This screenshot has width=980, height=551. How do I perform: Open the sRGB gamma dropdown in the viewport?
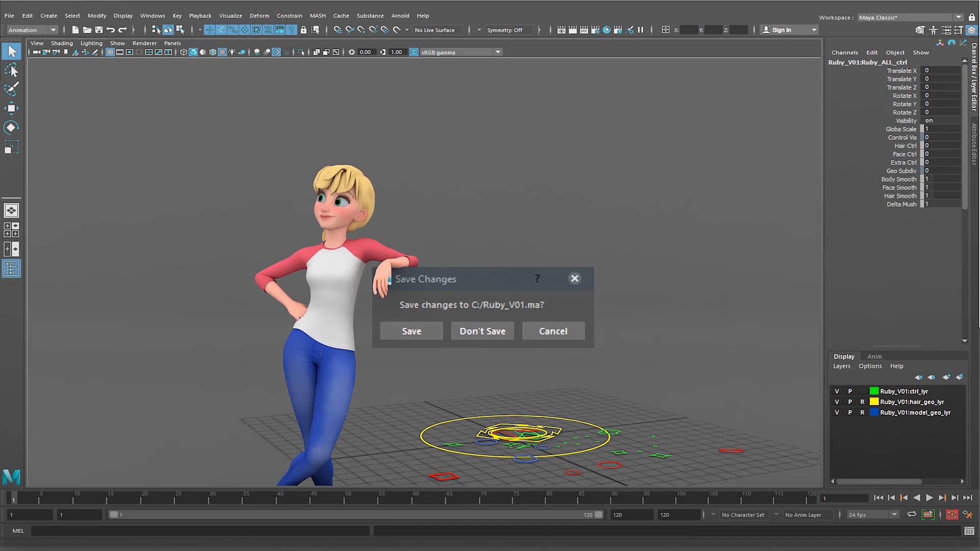(x=498, y=52)
